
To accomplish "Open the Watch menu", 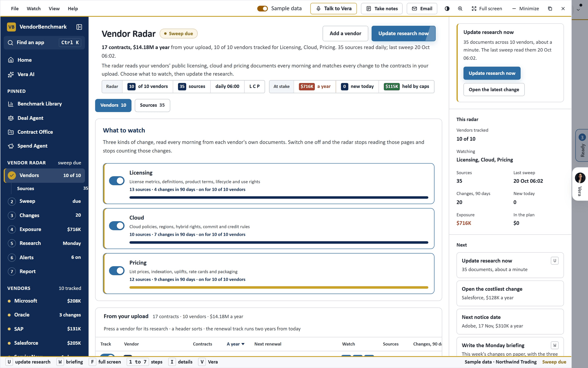I will [34, 9].
